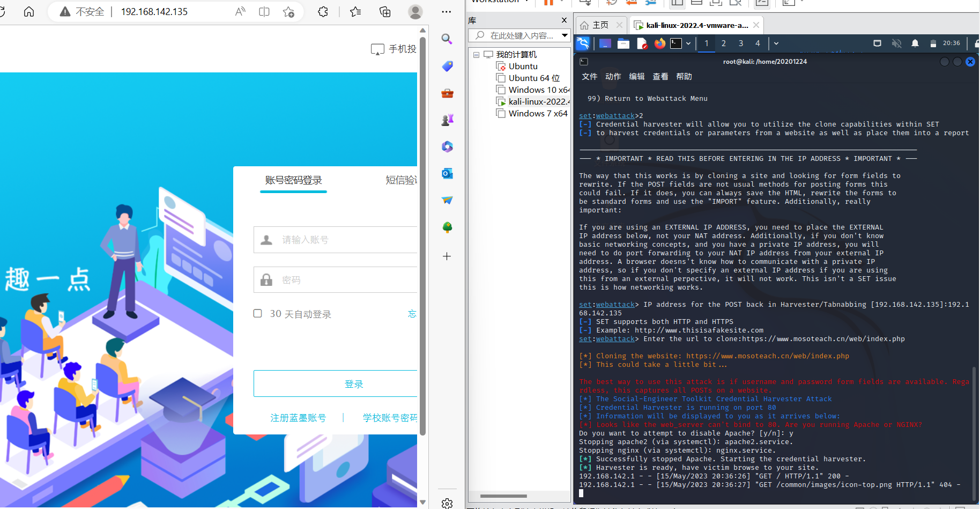The height and width of the screenshot is (509, 980).
Task: Expand Kali workspace list dropdown
Action: [x=776, y=43]
